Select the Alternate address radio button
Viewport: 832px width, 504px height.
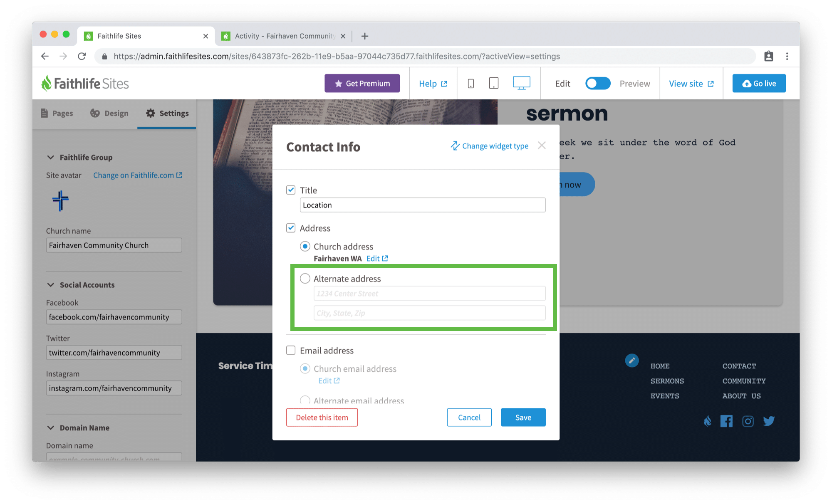click(x=305, y=278)
